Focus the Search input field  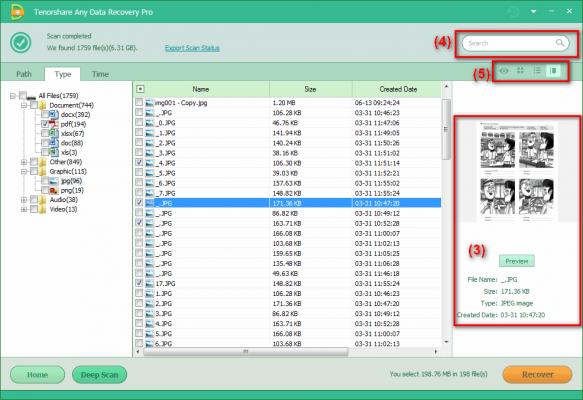515,43
